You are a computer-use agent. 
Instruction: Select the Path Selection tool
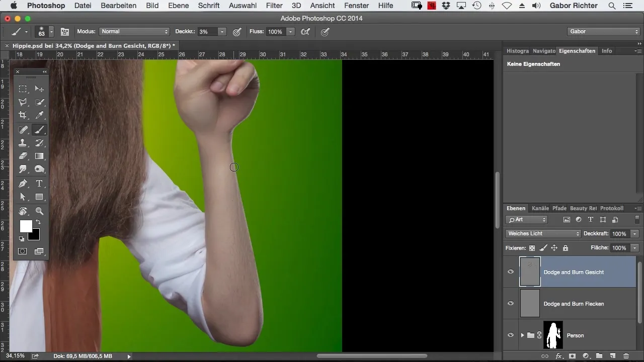coord(23,197)
